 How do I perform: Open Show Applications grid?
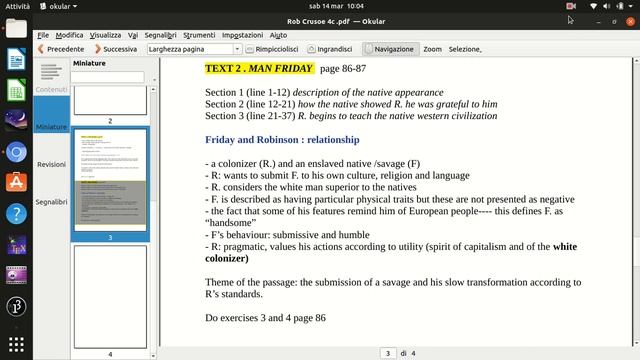point(16,345)
